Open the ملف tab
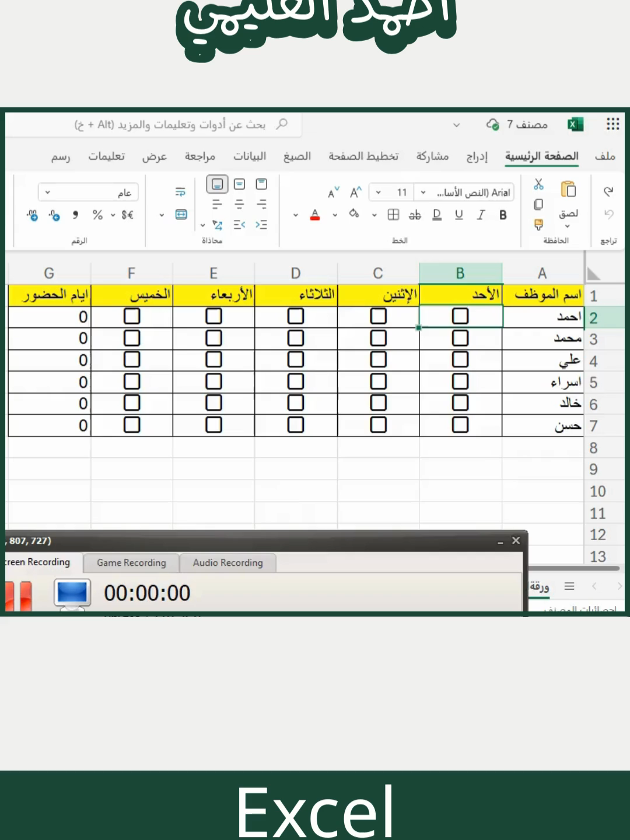 point(605,156)
